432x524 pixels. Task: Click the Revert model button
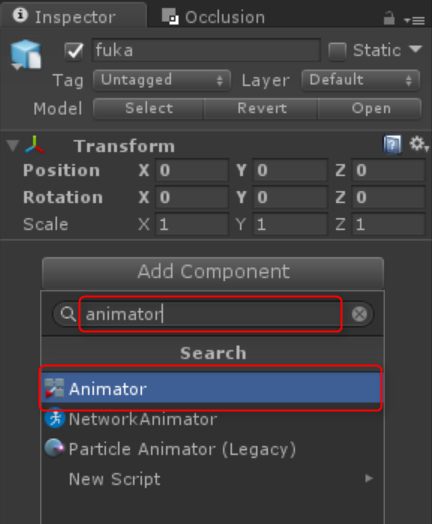[x=261, y=108]
